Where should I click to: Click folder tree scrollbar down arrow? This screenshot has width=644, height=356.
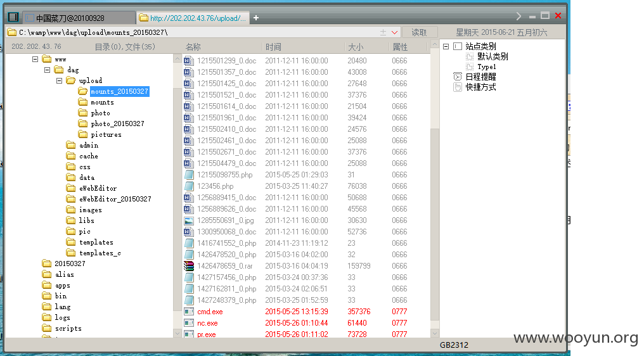tap(177, 333)
